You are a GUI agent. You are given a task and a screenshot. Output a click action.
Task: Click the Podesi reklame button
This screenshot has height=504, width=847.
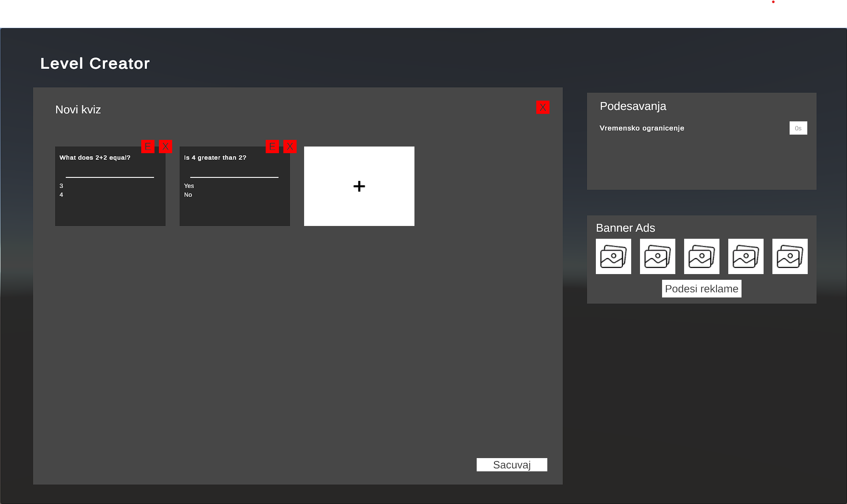(702, 289)
